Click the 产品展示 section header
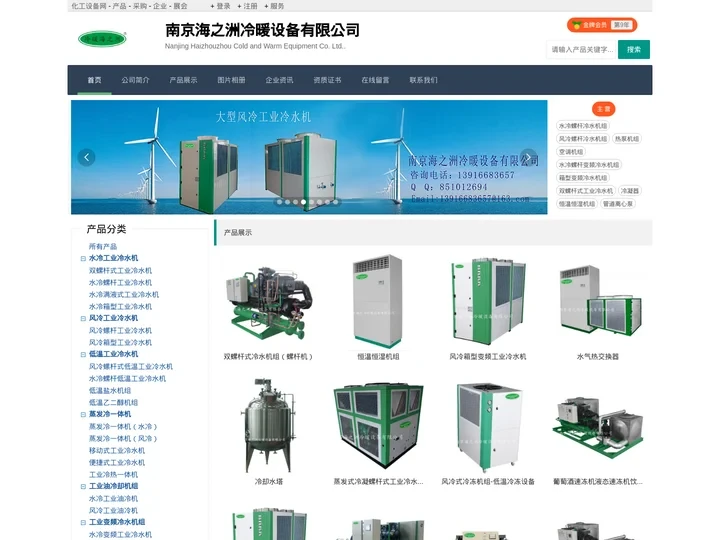Screen dimensions: 720x540 coord(238,232)
